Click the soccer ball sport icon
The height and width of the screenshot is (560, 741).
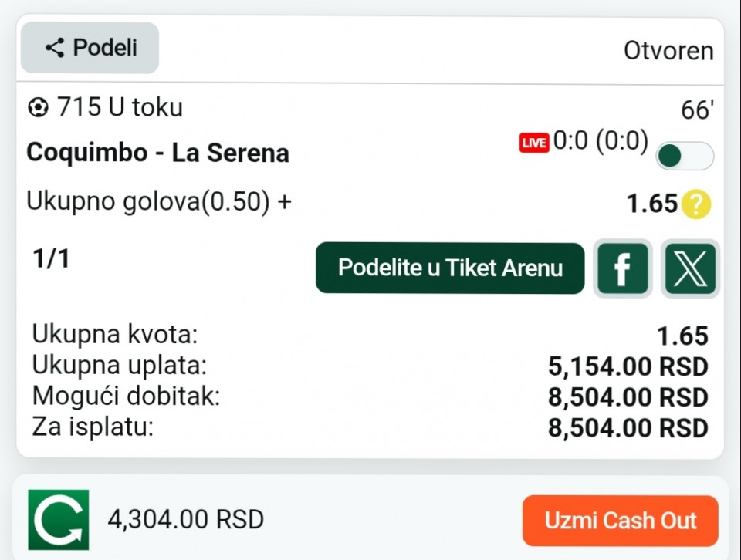point(37,108)
